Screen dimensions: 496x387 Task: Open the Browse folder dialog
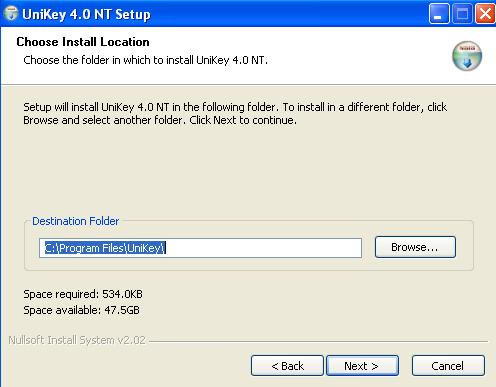415,247
